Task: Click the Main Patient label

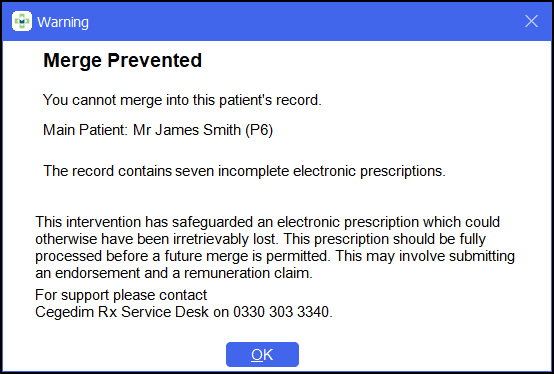Action: pyautogui.click(x=85, y=130)
